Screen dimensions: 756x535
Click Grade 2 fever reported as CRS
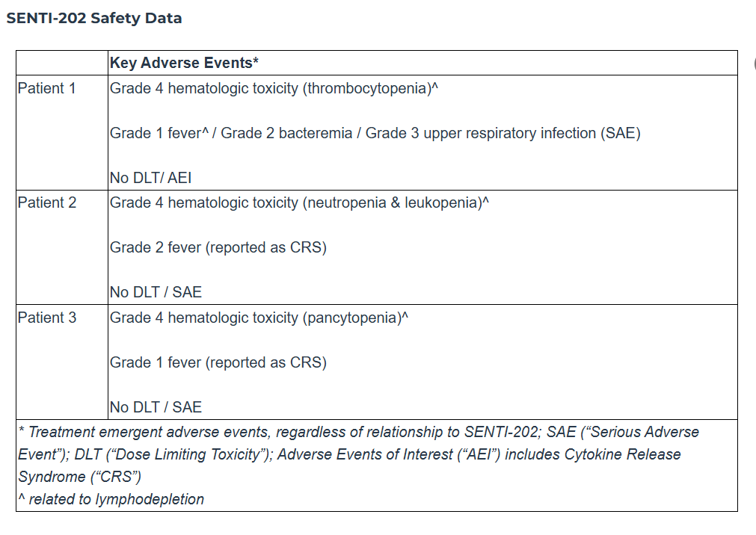tap(218, 247)
